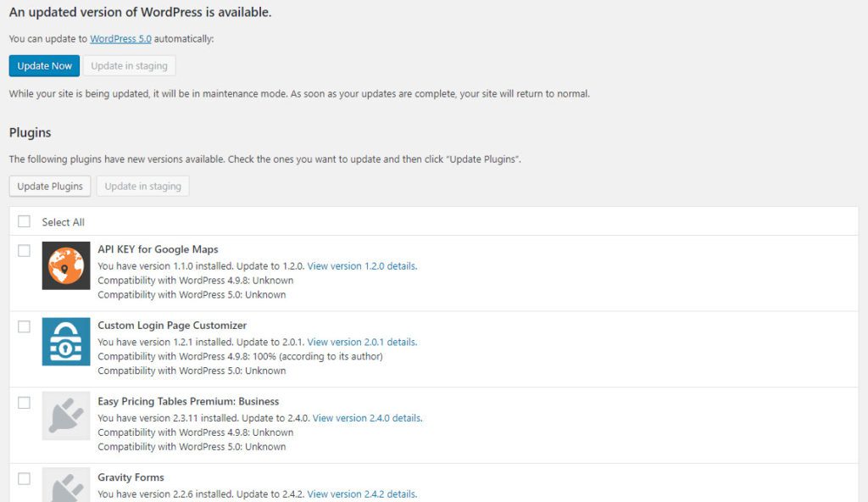Click the Easy Pricing Tables plug icon
The width and height of the screenshot is (868, 502).
pos(66,417)
